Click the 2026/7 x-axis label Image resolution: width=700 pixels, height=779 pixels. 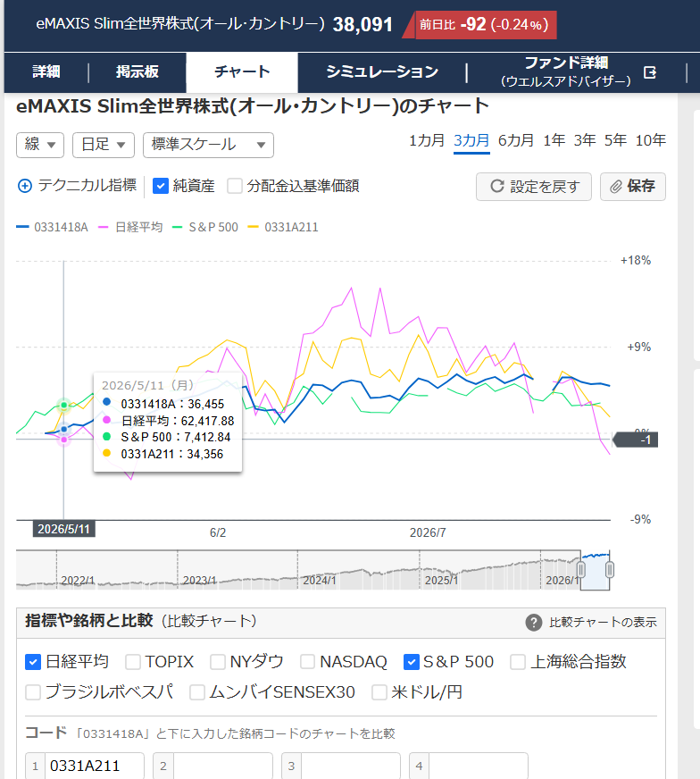(428, 532)
